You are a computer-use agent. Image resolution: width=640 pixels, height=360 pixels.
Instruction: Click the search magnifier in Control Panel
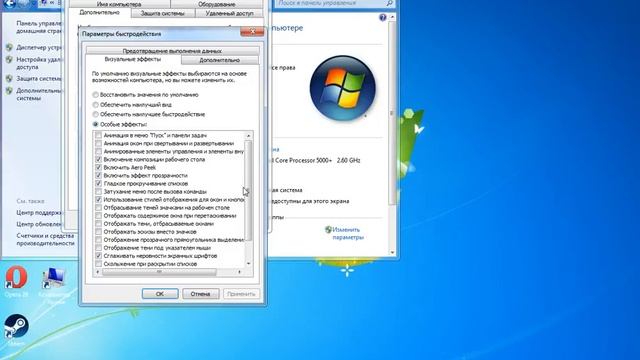tap(389, 3)
